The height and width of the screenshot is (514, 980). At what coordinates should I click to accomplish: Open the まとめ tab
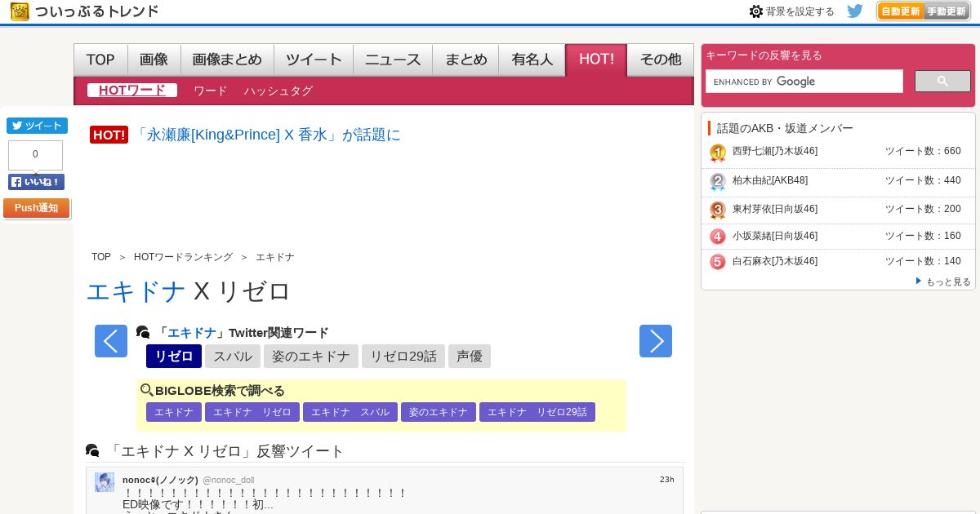pos(465,60)
